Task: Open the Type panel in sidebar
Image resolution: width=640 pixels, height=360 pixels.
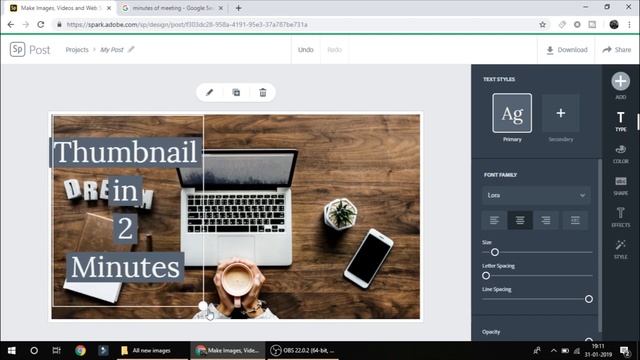Action: coord(620,121)
